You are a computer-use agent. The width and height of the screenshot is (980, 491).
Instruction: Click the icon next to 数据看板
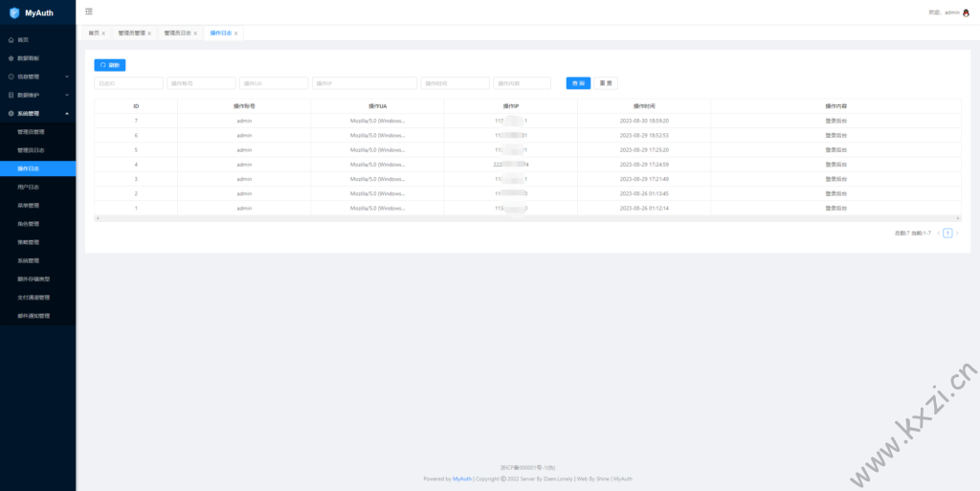[x=11, y=58]
